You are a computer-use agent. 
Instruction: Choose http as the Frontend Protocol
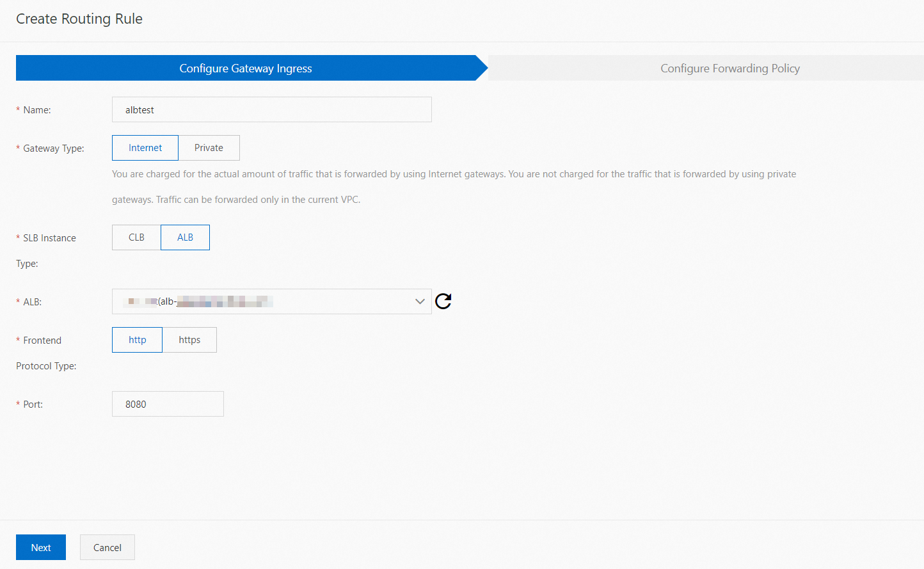pos(136,339)
